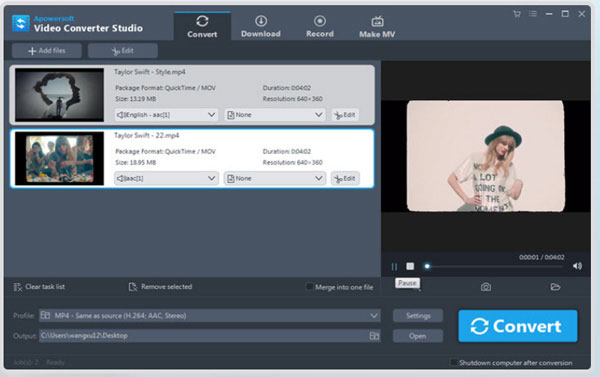Click Size: 18.95 MB text
The image size is (600, 377).
135,162
